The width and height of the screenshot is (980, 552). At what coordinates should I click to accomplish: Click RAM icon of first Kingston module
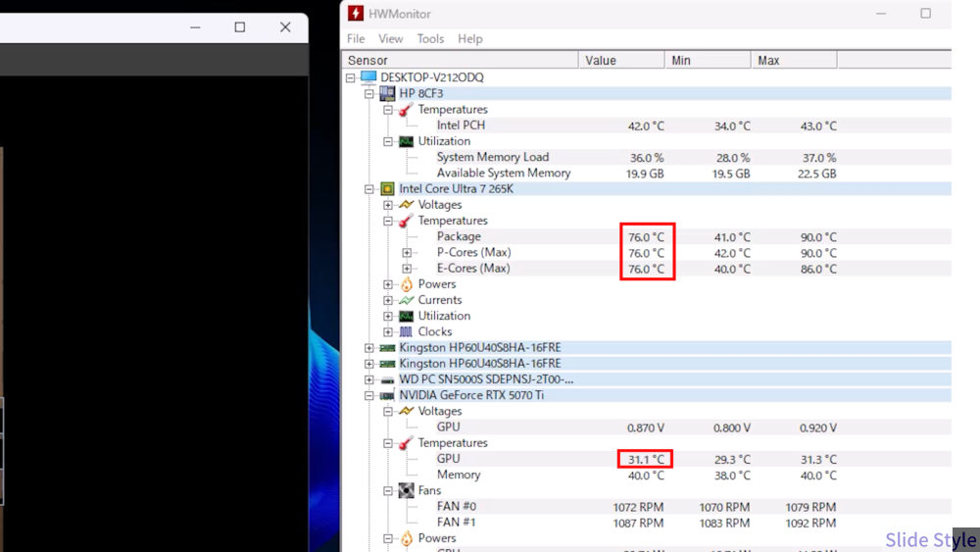[x=387, y=348]
